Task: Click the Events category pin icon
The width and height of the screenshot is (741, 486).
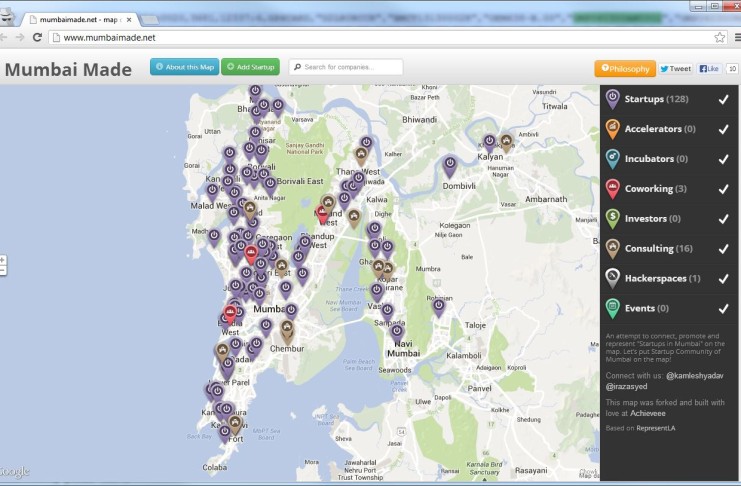Action: 612,308
